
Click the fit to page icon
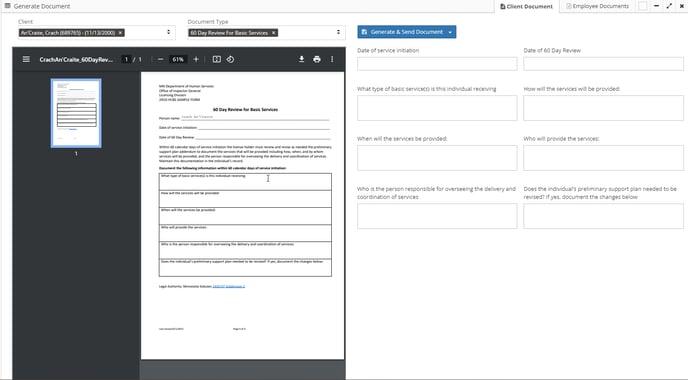(x=217, y=59)
